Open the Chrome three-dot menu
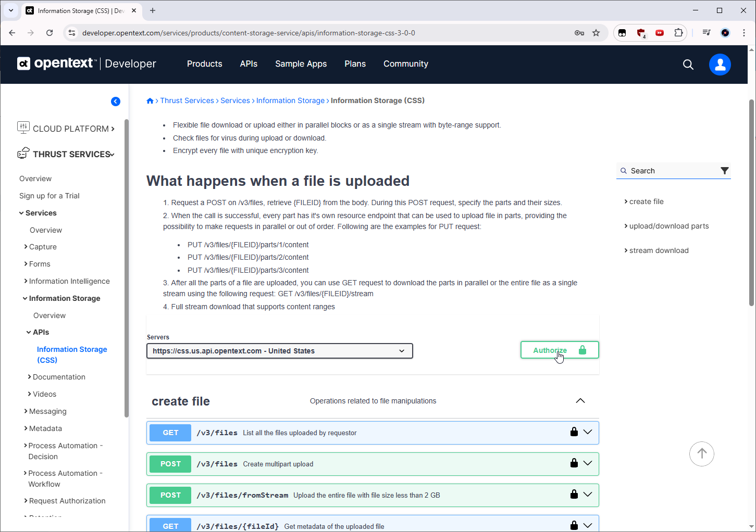756x532 pixels. pyautogui.click(x=744, y=33)
